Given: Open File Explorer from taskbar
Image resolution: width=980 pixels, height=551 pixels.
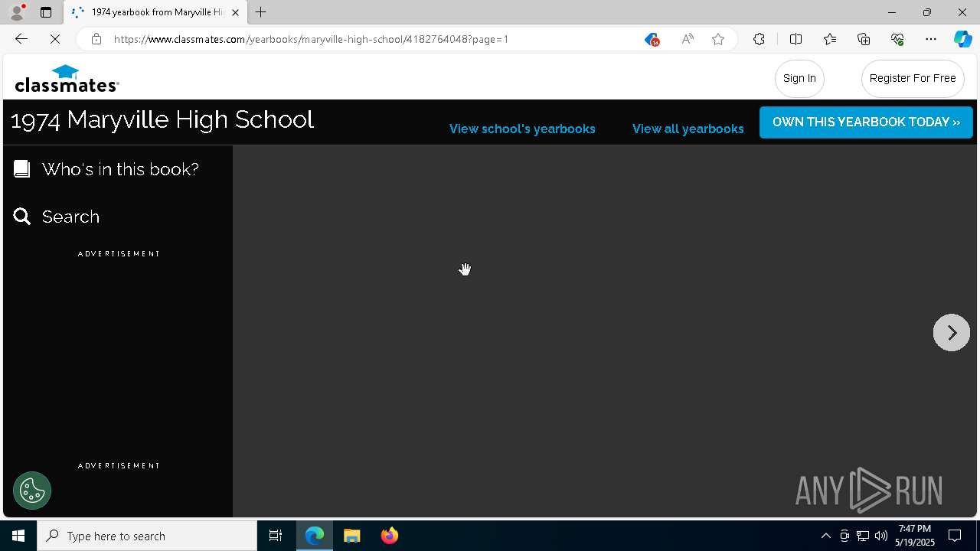Looking at the screenshot, I should click(352, 536).
